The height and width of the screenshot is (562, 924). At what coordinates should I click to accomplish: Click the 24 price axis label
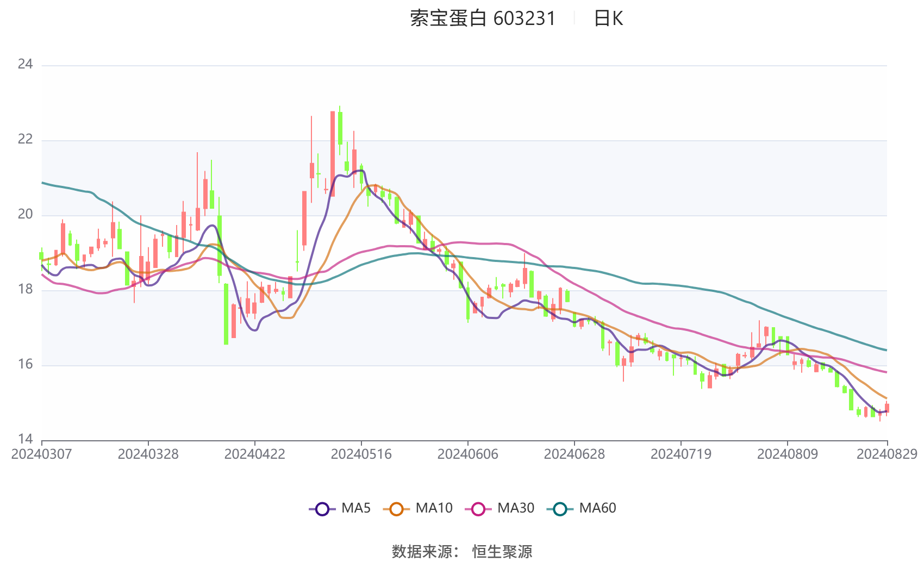click(x=25, y=65)
